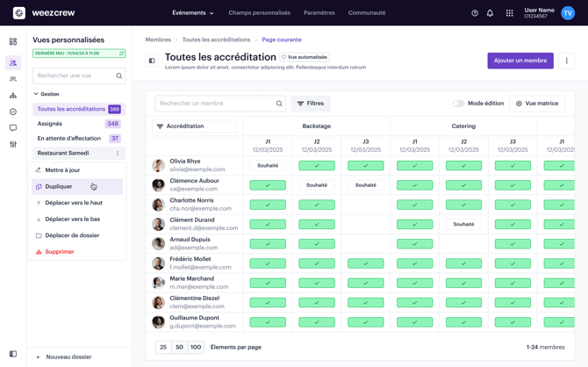Click Ajouter un membre button

click(x=520, y=61)
